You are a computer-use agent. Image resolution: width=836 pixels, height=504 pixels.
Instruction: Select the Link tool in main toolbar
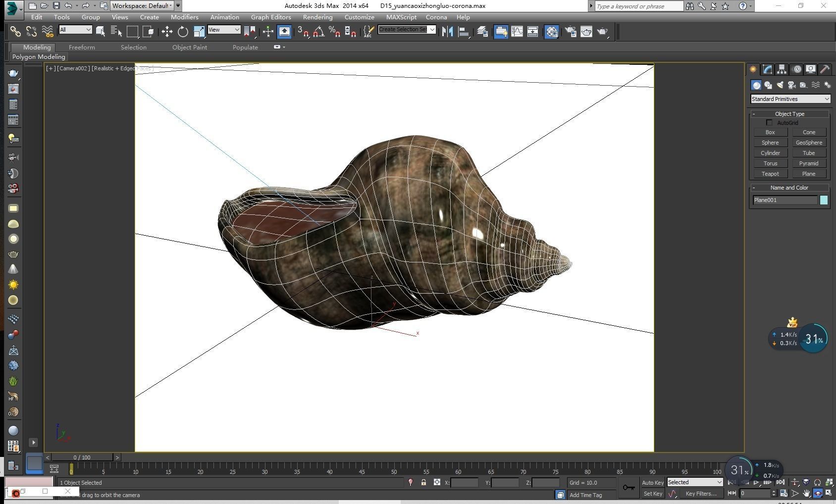point(15,32)
